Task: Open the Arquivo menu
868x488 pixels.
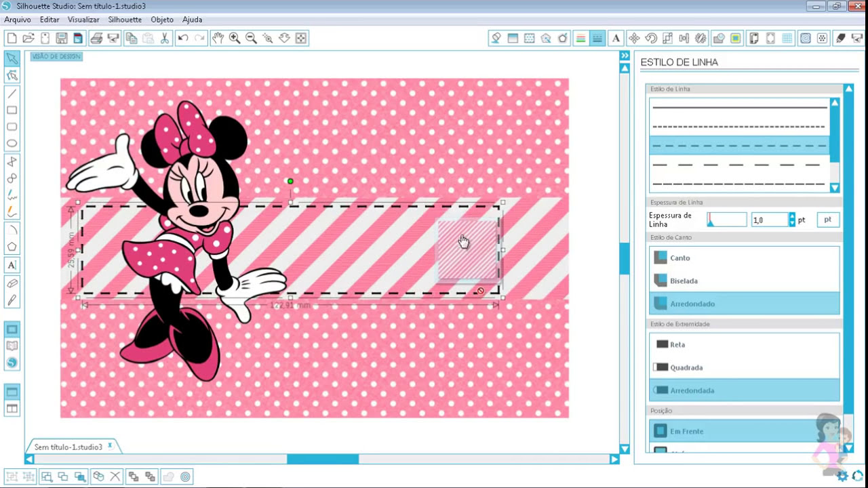Action: point(18,20)
